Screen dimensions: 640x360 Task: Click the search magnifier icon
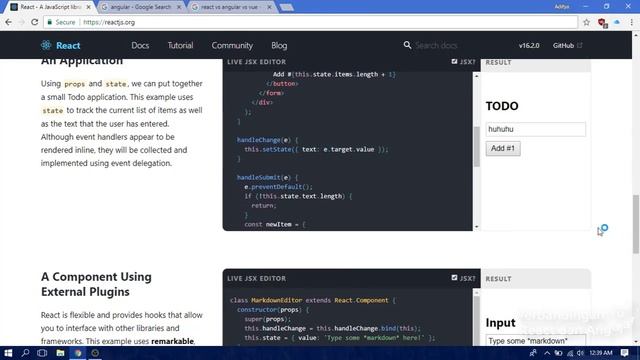point(407,45)
